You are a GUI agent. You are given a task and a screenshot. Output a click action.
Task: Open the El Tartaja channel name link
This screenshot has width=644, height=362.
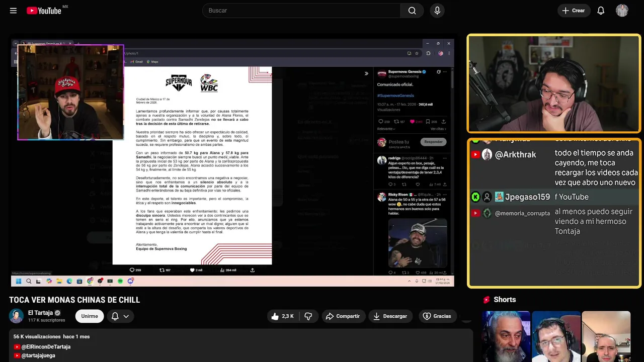(40, 313)
